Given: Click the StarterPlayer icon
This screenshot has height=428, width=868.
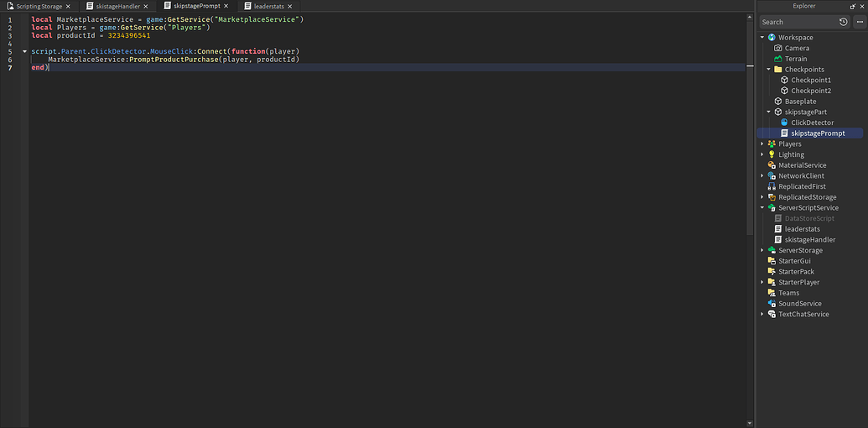Looking at the screenshot, I should (772, 282).
